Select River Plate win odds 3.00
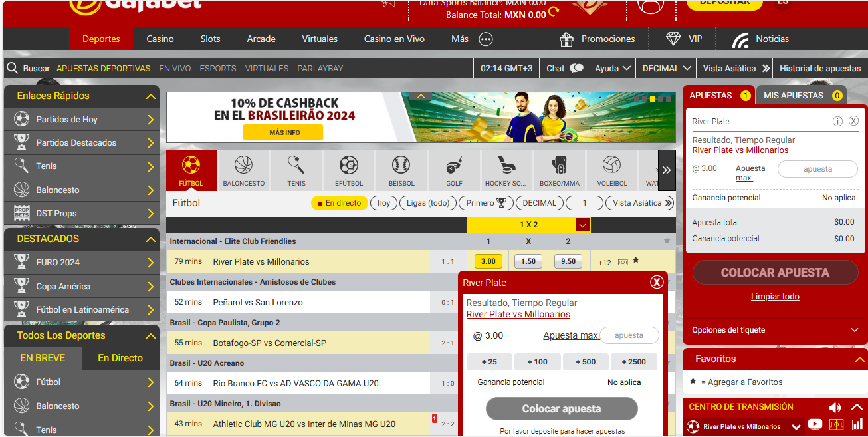Viewport: 868px width, 437px height. pyautogui.click(x=488, y=261)
